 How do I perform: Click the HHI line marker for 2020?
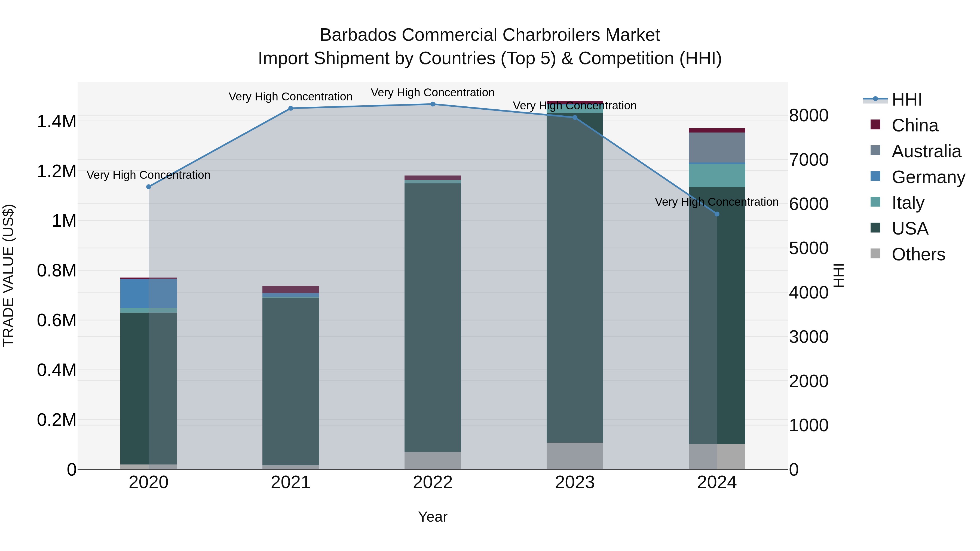tap(149, 187)
